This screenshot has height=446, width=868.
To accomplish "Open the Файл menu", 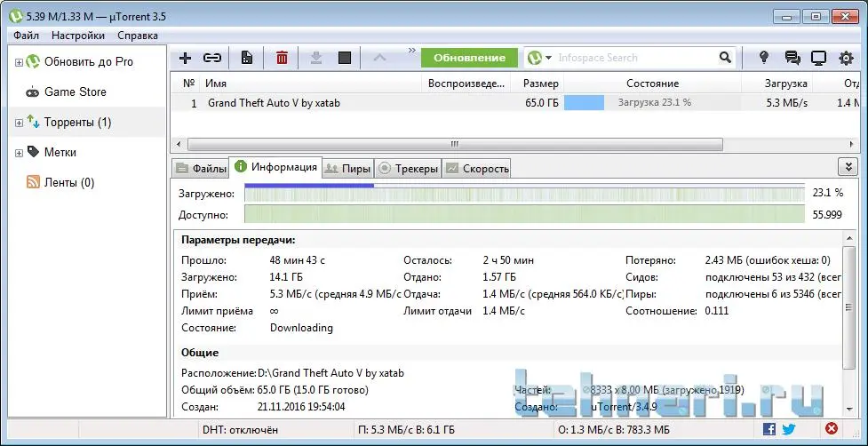I will point(26,36).
